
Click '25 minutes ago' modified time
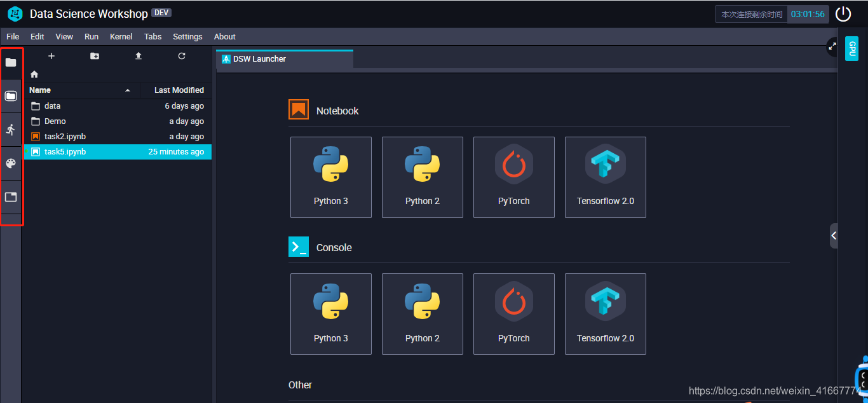click(176, 152)
